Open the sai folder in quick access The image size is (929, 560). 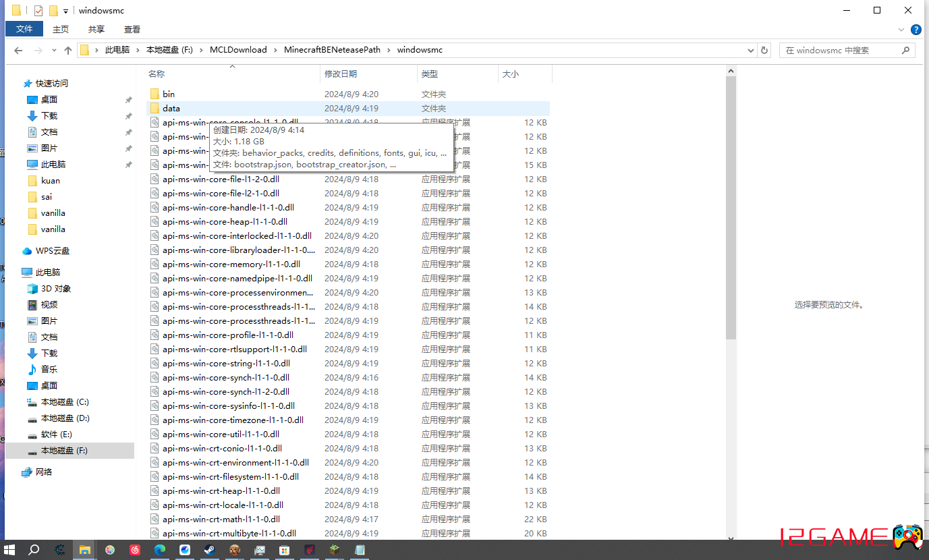point(47,197)
